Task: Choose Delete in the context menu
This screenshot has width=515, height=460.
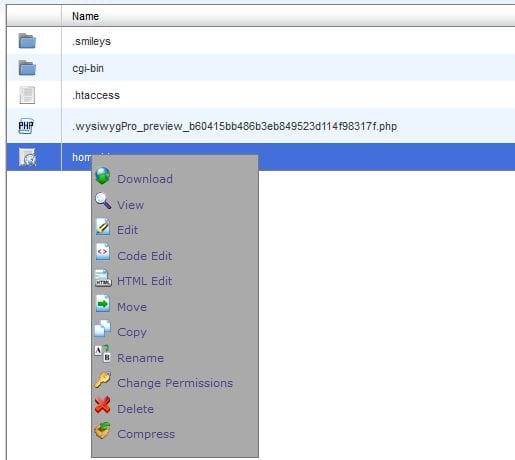Action: pyautogui.click(x=135, y=409)
